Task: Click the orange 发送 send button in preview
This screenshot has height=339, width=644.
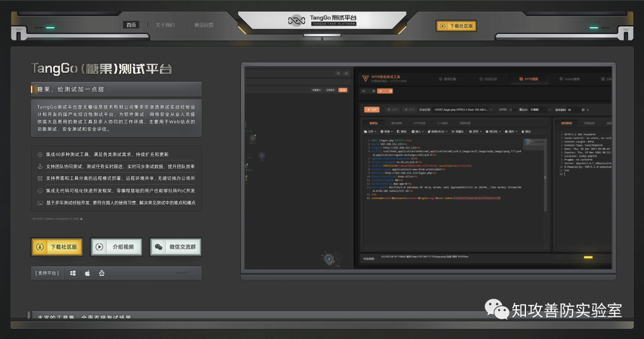Action: [371, 110]
